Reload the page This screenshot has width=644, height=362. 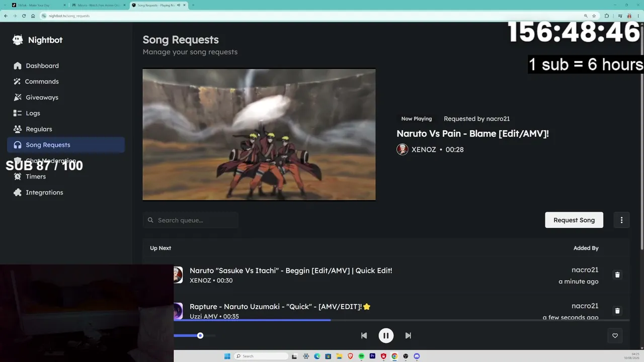[24, 16]
